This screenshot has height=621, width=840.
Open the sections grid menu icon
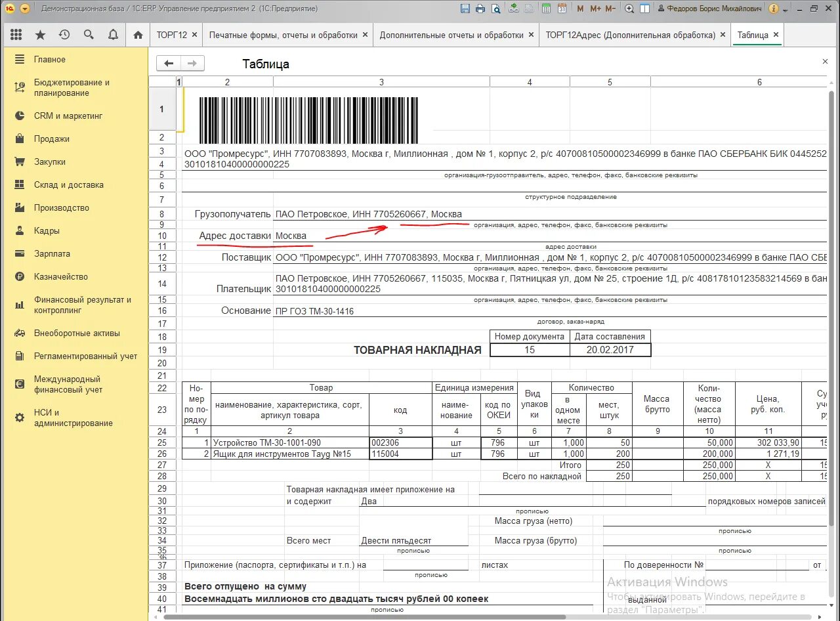[x=16, y=35]
